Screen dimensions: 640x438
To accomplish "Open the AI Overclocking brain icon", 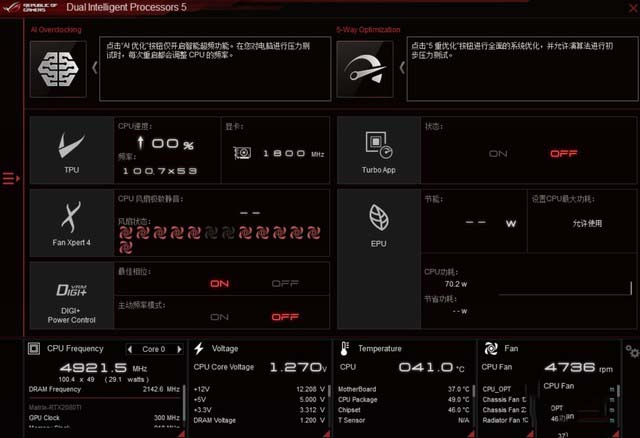I will (58, 69).
